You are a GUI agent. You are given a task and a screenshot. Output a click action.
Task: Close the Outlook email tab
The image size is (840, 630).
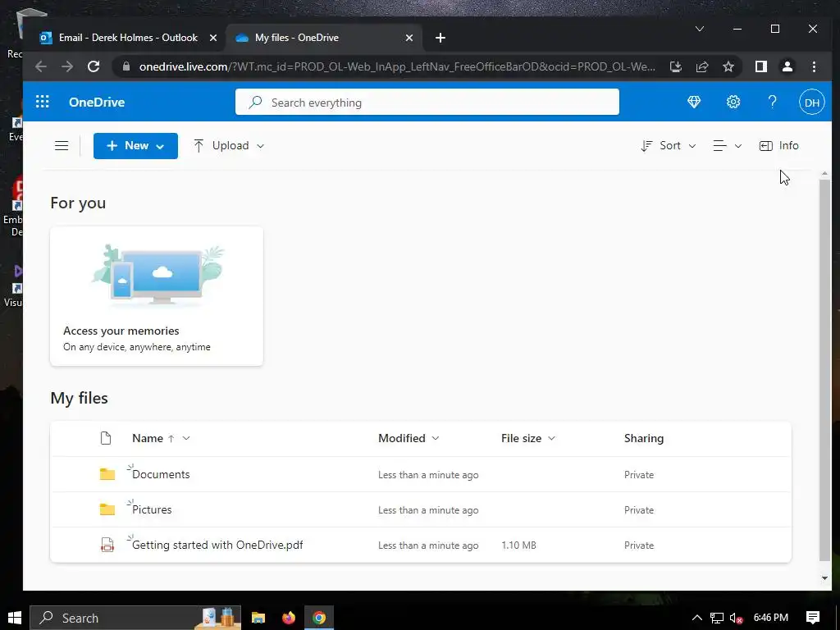(213, 38)
